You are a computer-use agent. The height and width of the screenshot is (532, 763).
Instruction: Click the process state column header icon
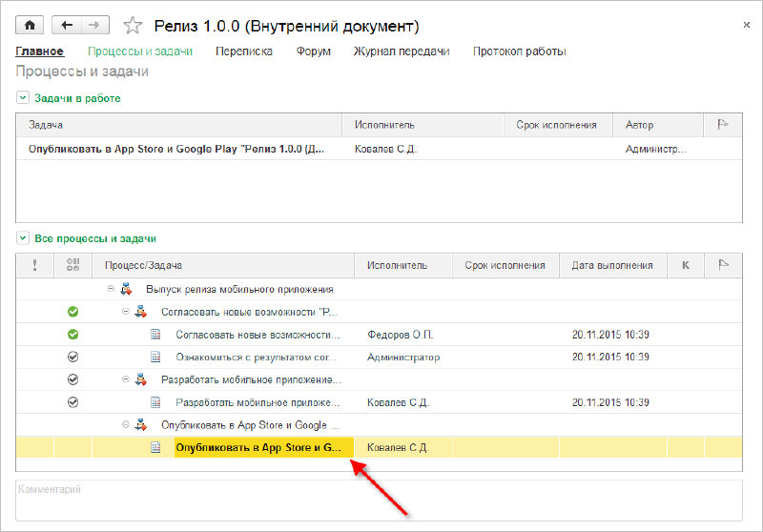(x=73, y=265)
